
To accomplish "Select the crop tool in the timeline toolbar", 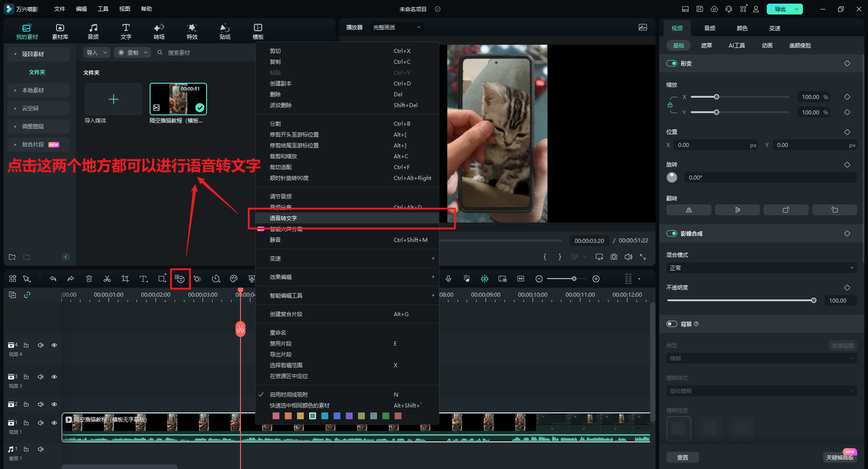I will pyautogui.click(x=125, y=279).
